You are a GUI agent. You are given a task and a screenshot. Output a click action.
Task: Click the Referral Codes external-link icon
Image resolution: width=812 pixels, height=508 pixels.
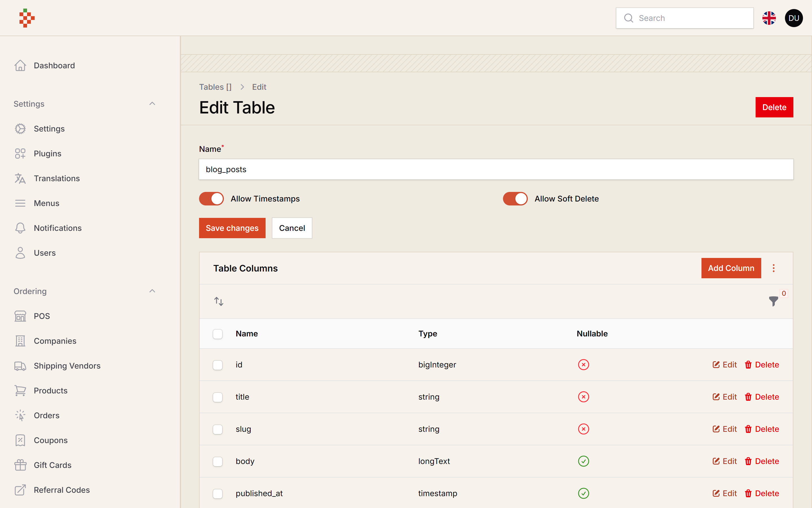(20, 490)
